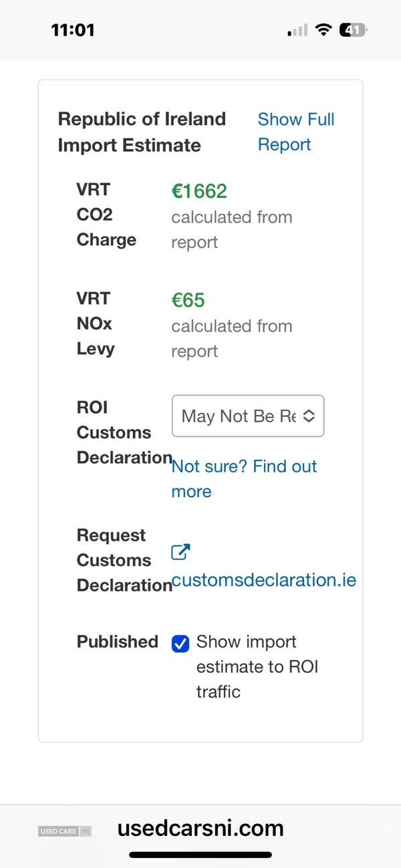This screenshot has height=868, width=401.
Task: Tap the home indicator bar at bottom
Action: pyautogui.click(x=200, y=855)
